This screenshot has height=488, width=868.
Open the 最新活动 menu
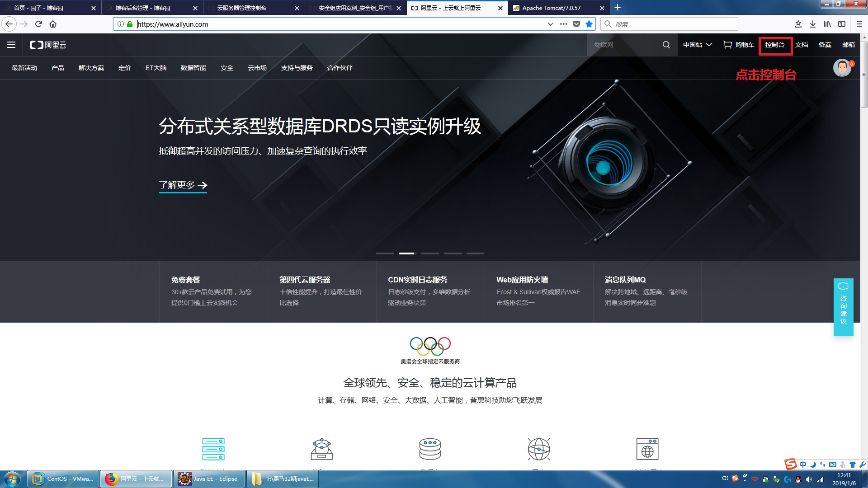[24, 68]
